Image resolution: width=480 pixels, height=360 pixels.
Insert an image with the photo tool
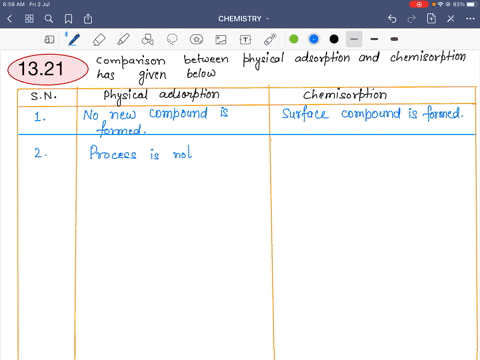[221, 39]
